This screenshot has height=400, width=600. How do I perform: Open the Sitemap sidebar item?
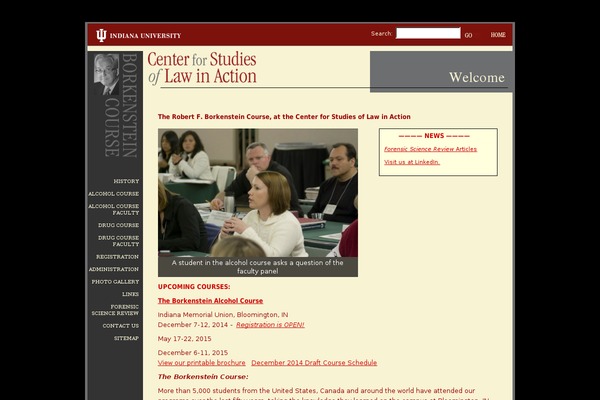pyautogui.click(x=126, y=338)
